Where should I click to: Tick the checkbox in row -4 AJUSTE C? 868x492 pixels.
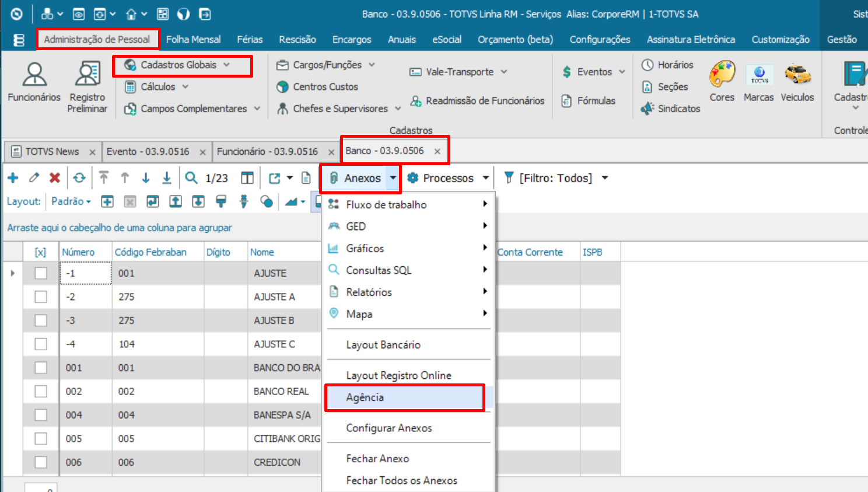(41, 344)
